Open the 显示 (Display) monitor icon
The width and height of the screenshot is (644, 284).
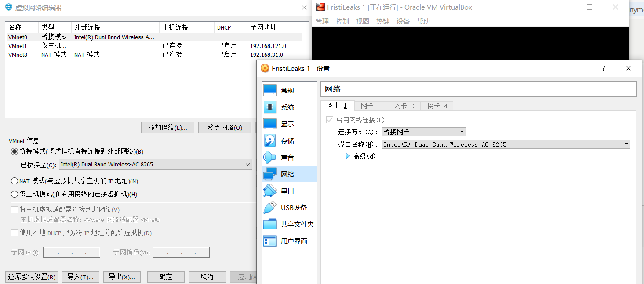point(269,124)
